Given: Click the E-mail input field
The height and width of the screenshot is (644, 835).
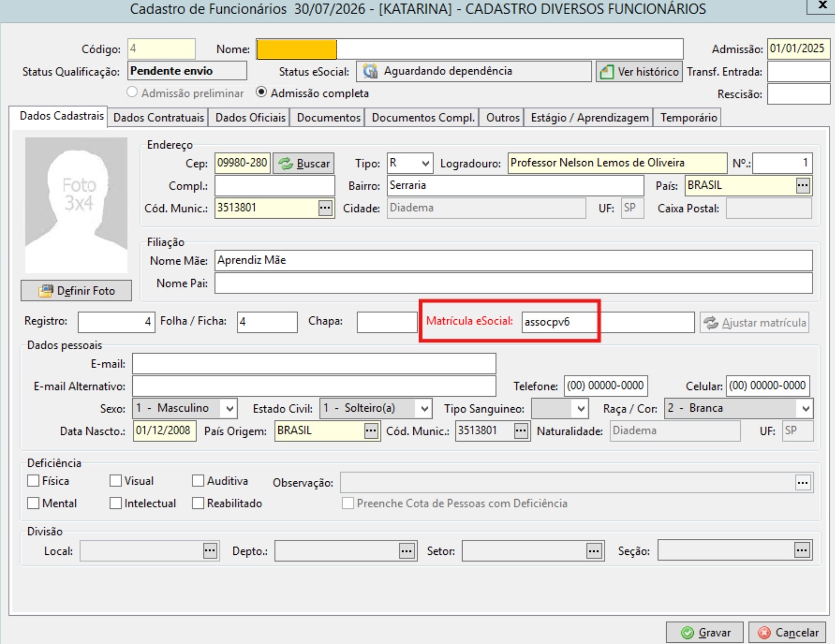Looking at the screenshot, I should 314,364.
